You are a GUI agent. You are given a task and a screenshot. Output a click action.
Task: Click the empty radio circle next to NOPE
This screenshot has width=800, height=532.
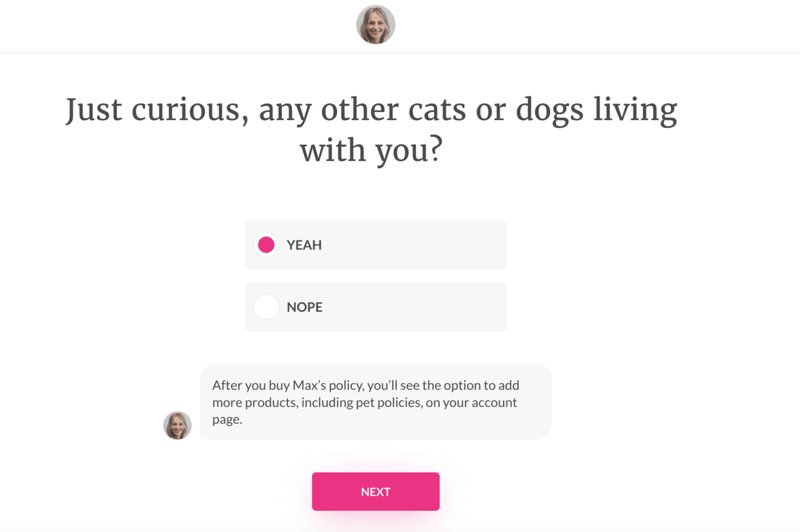click(x=266, y=307)
